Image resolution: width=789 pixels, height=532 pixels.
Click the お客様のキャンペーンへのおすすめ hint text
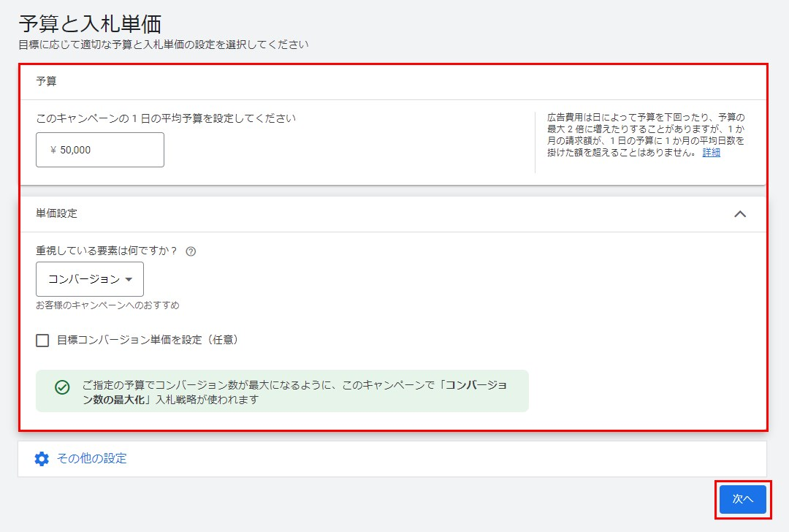[x=107, y=305]
